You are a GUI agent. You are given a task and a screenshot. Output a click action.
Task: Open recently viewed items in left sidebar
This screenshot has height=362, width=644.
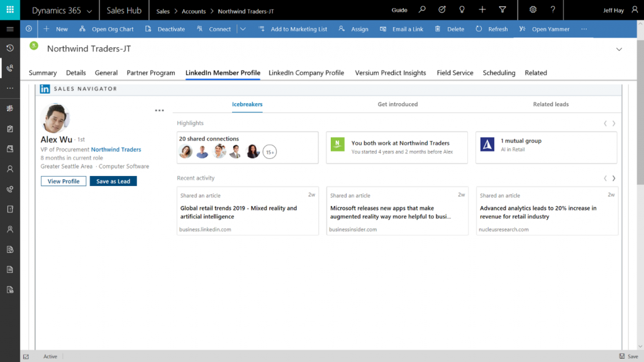pos(9,48)
